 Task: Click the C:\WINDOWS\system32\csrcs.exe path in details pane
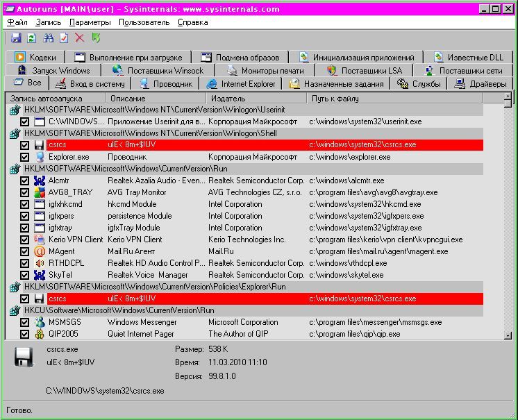coord(105,391)
